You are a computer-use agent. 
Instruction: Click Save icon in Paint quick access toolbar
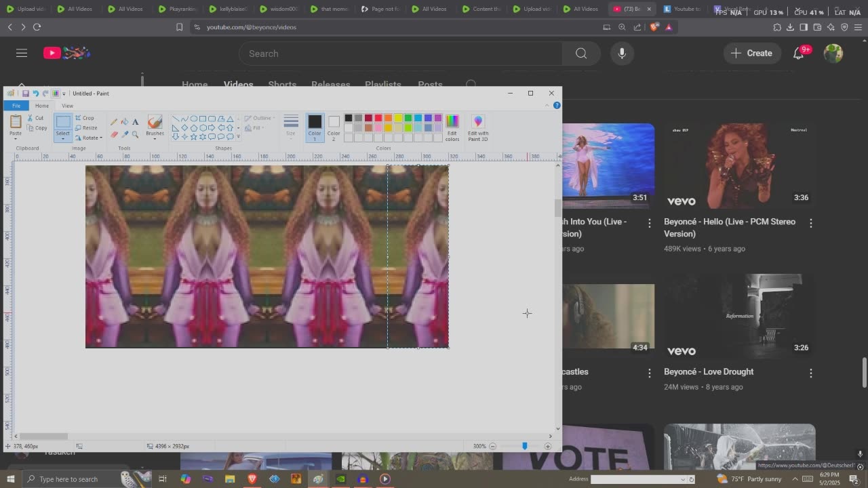pos(26,94)
